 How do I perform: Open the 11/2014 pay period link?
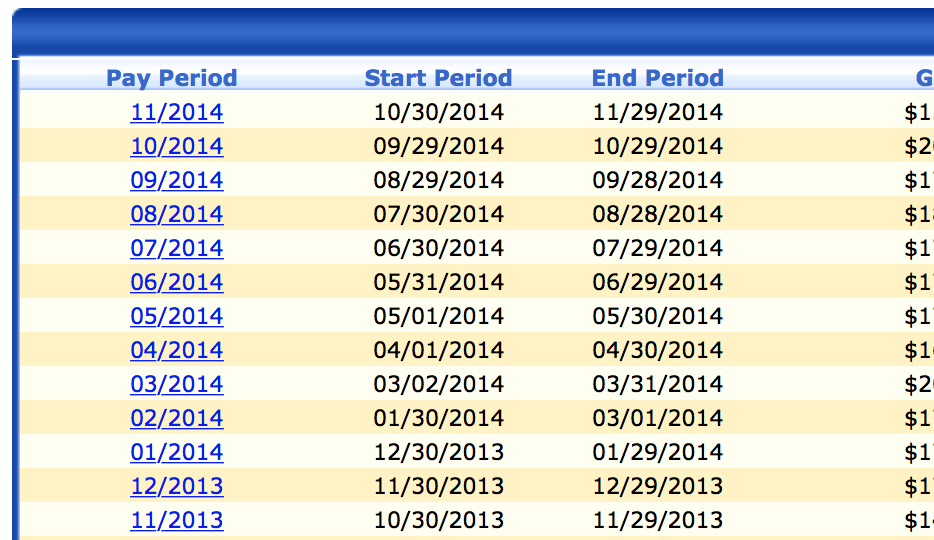[176, 112]
